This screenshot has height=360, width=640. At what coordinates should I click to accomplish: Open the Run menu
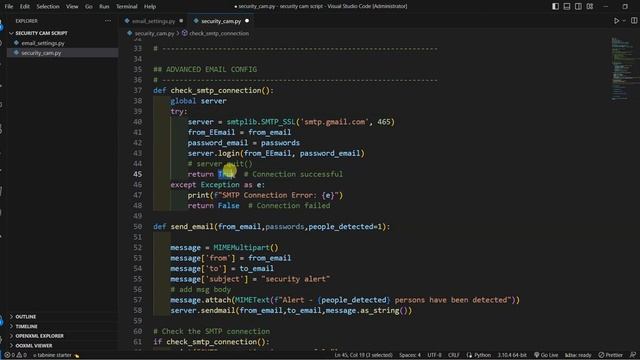click(104, 6)
